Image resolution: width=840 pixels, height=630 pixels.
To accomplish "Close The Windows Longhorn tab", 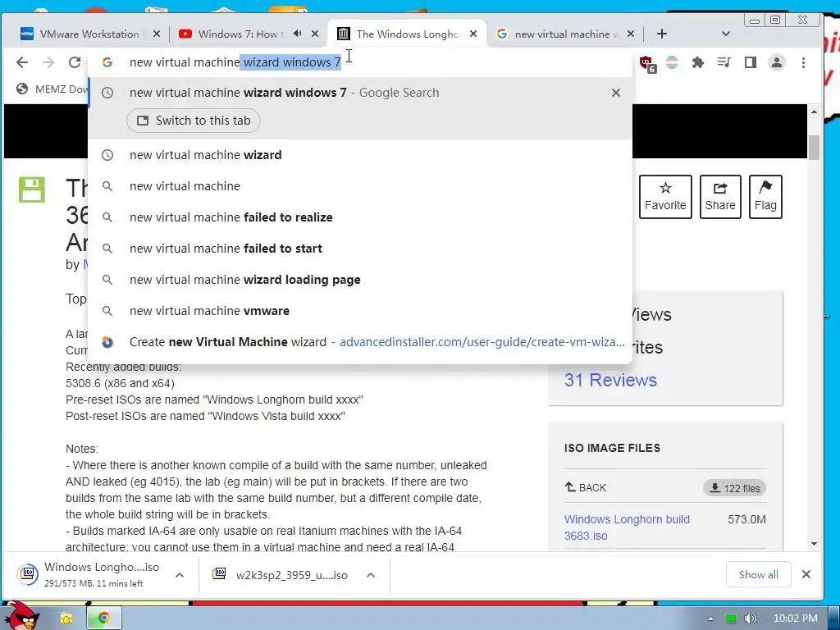I will click(x=473, y=34).
